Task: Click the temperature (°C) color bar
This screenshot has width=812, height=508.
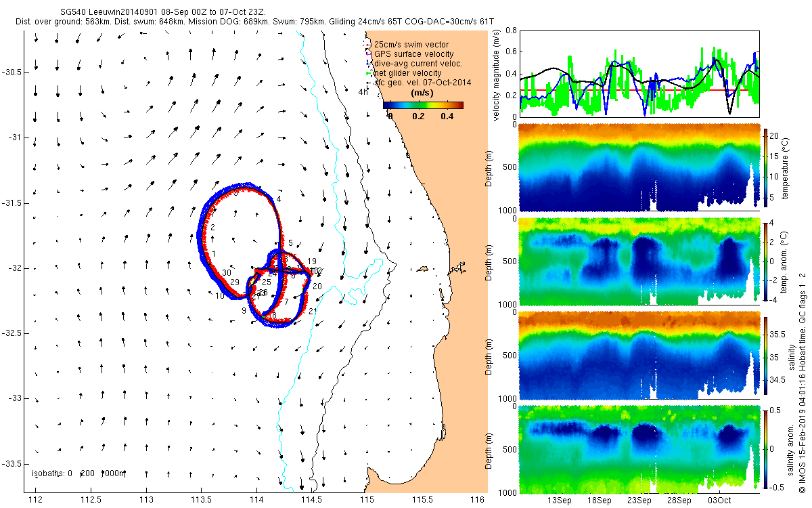Action: click(x=767, y=169)
